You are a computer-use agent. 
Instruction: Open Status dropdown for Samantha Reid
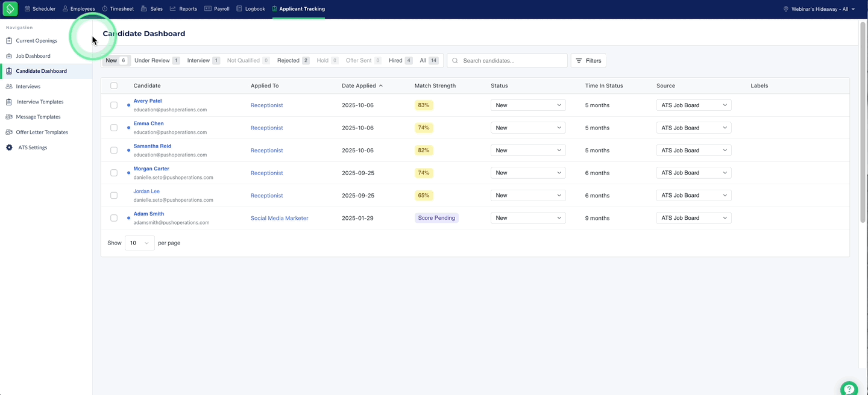(x=528, y=151)
